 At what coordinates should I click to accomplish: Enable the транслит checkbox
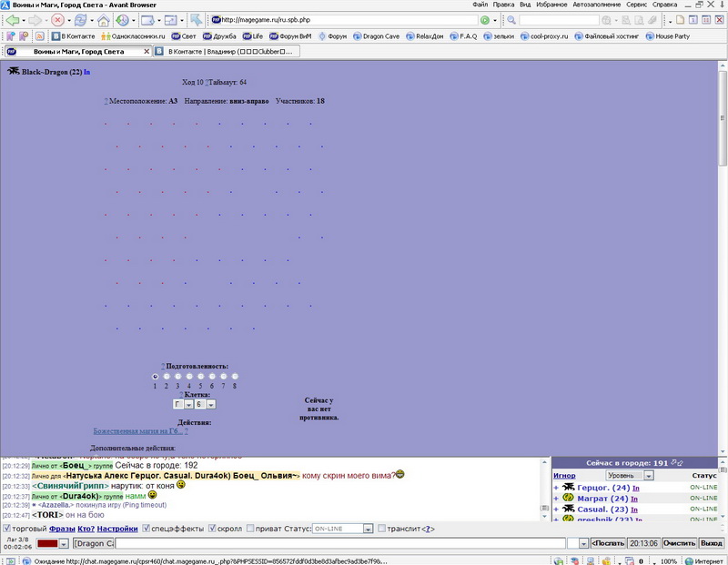click(381, 529)
